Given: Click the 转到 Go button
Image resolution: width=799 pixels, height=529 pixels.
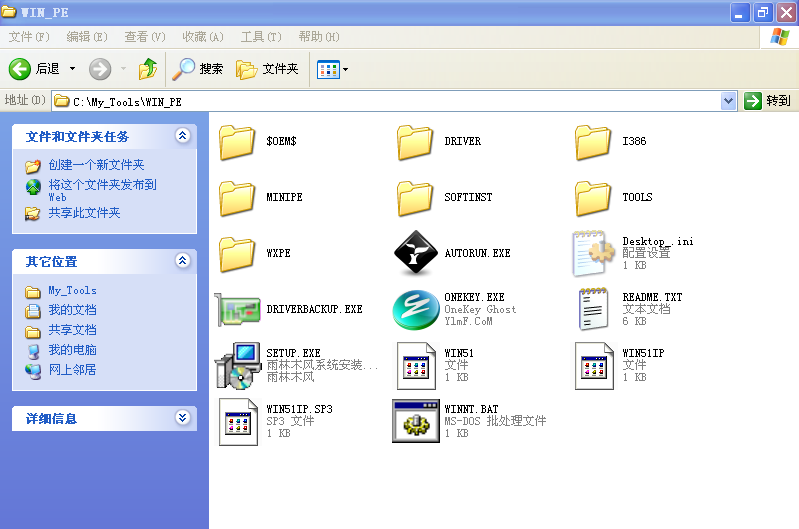Looking at the screenshot, I should [x=767, y=101].
